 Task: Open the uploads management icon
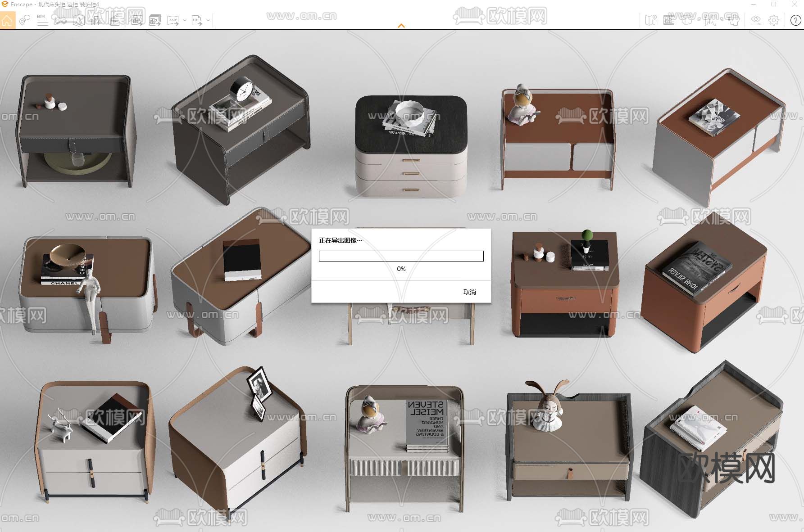click(x=733, y=20)
